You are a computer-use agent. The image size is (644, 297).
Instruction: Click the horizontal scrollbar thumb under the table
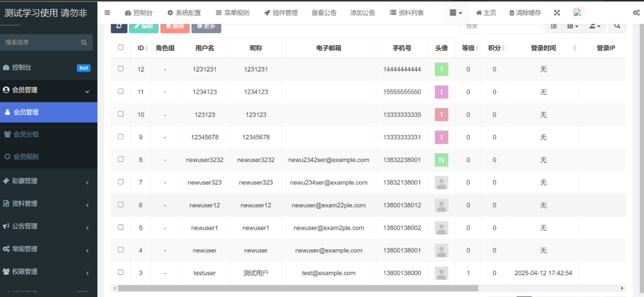coord(298,288)
